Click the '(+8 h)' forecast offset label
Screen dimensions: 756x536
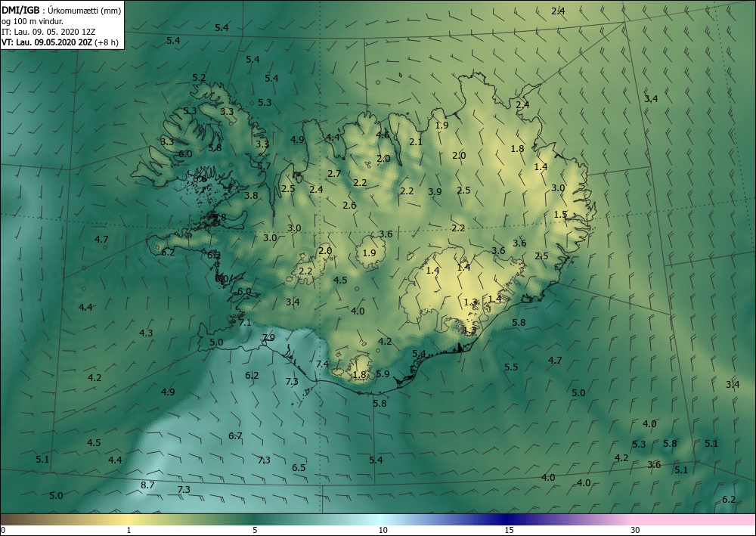pos(106,42)
